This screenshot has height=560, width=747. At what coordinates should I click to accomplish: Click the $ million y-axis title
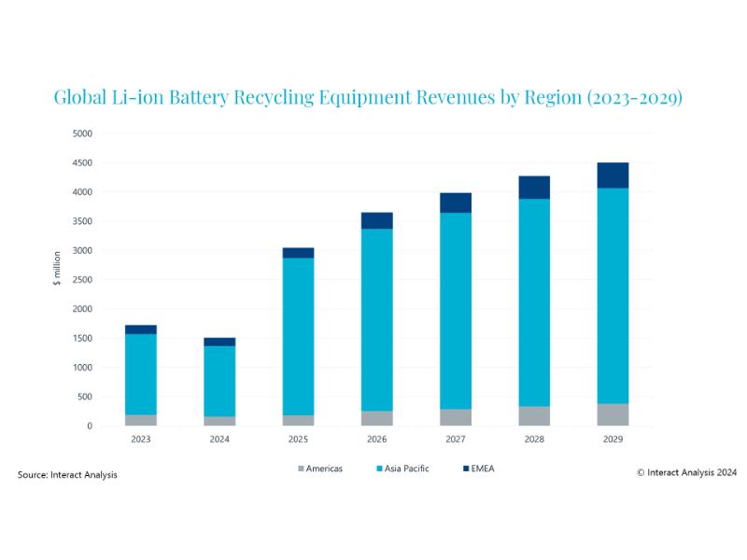pyautogui.click(x=57, y=268)
